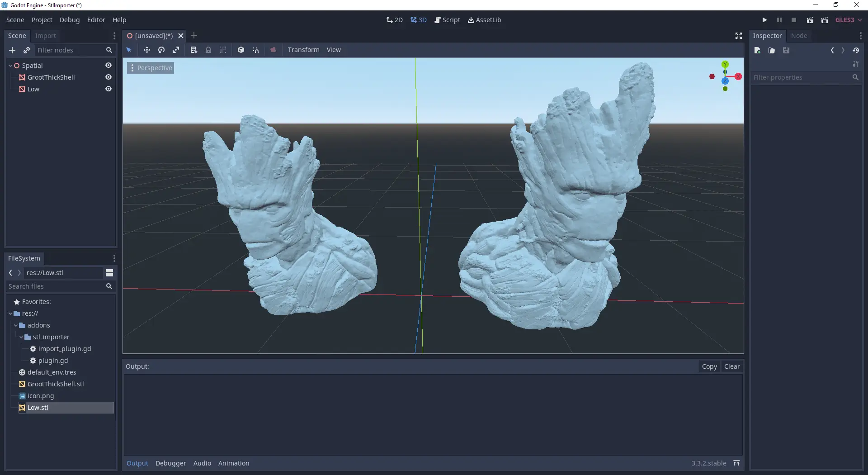Switch to the Script workspace
This screenshot has height=475, width=868.
point(447,20)
